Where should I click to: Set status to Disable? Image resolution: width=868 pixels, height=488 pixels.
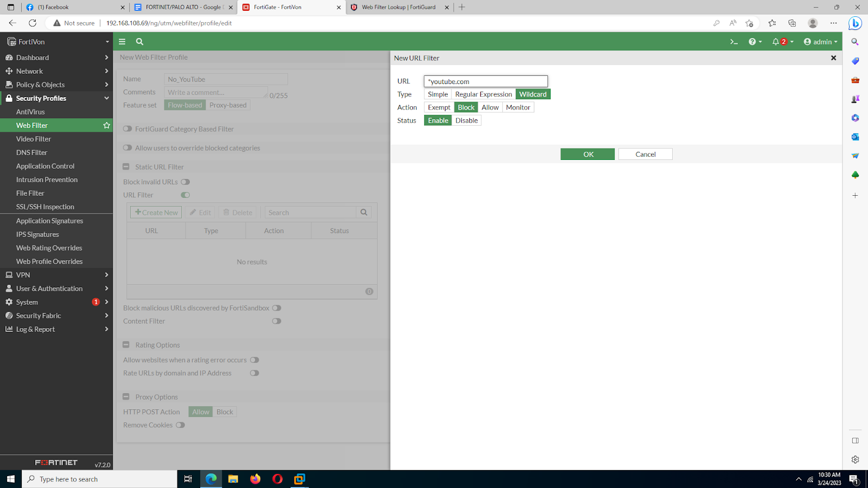click(x=467, y=120)
